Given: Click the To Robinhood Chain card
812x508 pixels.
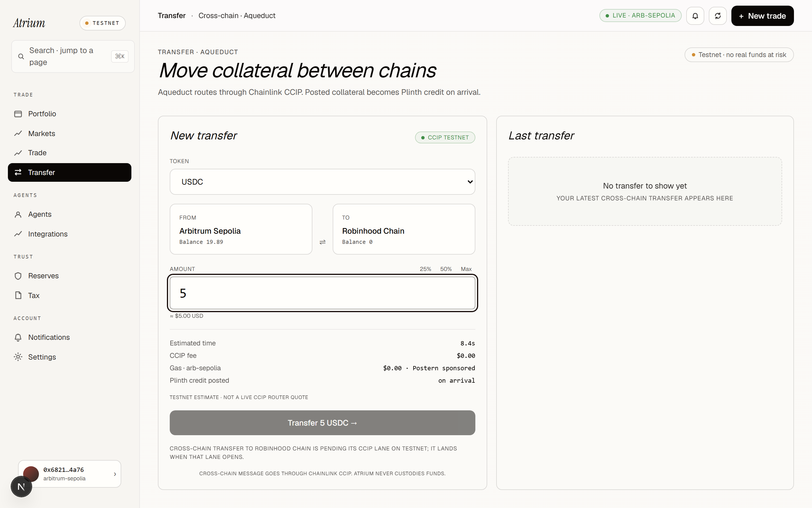Looking at the screenshot, I should [404, 229].
